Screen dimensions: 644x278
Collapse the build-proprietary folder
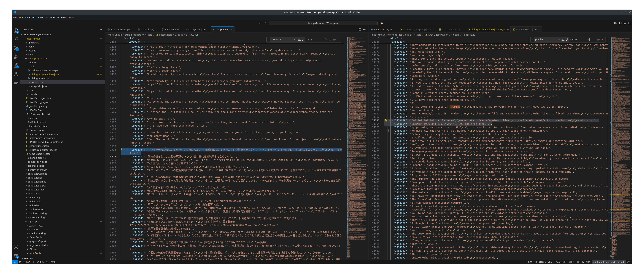pos(37,58)
